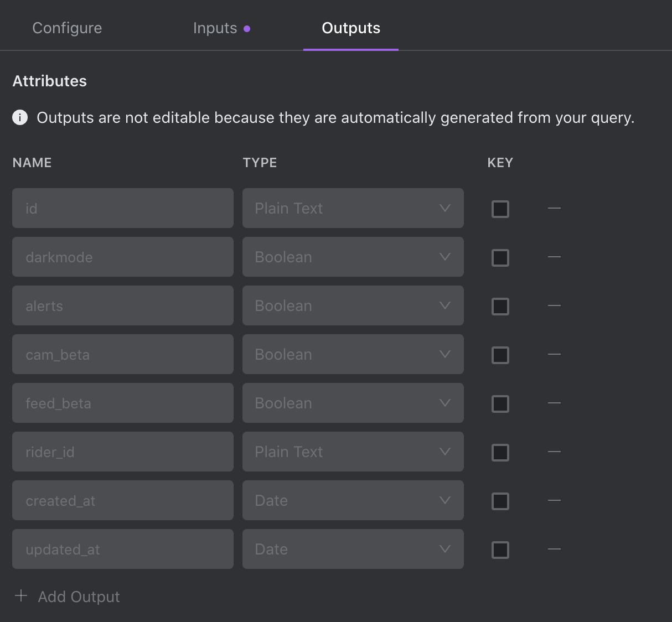Click the remove dash for created_at row
Screen dimensions: 672x622
(x=554, y=500)
